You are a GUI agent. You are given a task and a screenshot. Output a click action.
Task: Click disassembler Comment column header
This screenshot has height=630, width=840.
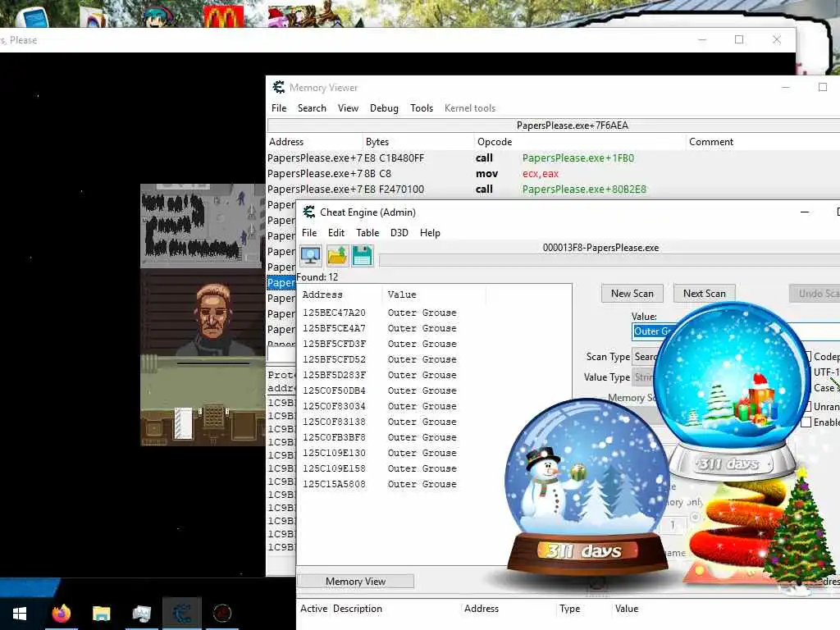pos(763,142)
